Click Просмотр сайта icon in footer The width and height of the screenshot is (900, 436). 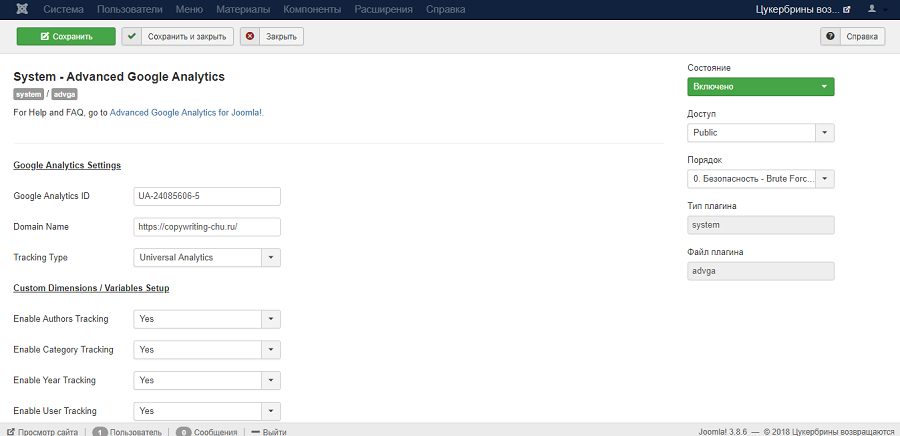9,432
